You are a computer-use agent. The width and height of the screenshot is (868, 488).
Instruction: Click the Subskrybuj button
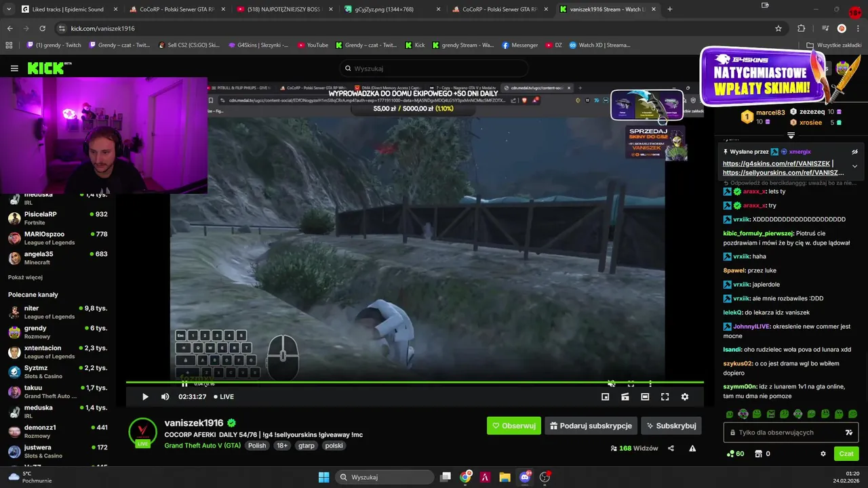click(671, 426)
